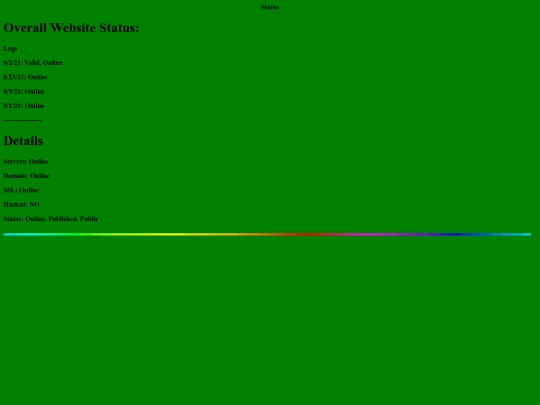
Task: Select 'Status: Online, Published, Public' line
Action: (51, 219)
